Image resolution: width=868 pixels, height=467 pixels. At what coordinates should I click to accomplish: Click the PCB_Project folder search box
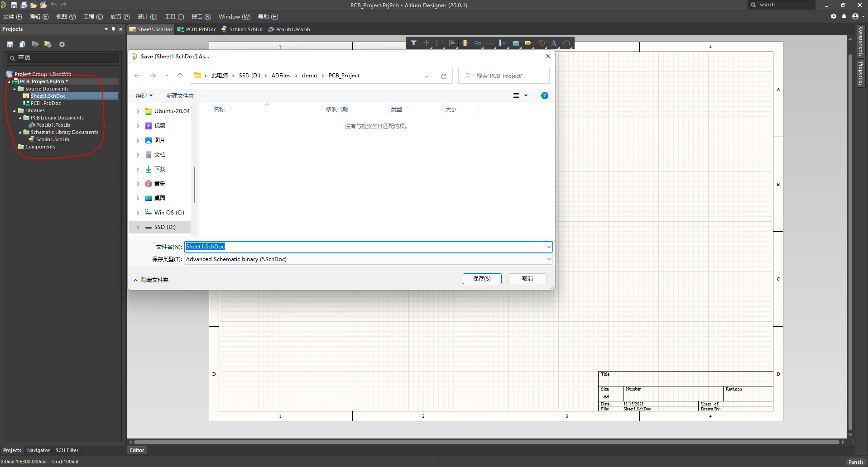[x=504, y=76]
